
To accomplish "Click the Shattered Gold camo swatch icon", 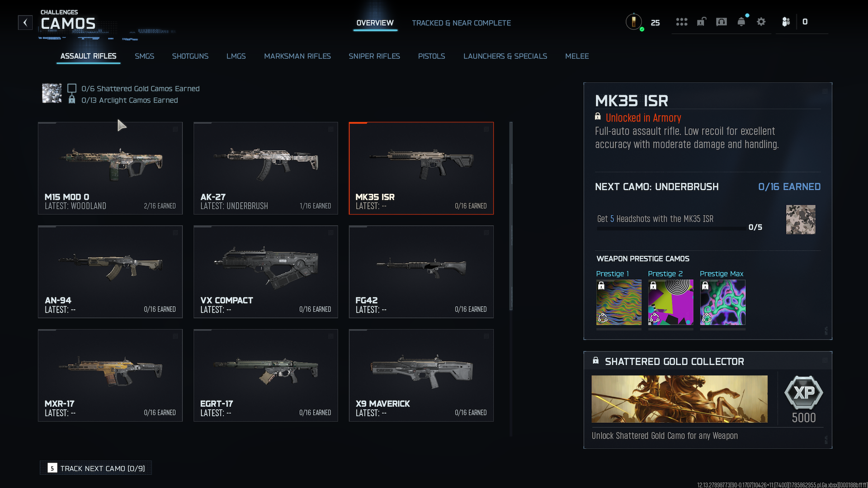I will pos(52,94).
